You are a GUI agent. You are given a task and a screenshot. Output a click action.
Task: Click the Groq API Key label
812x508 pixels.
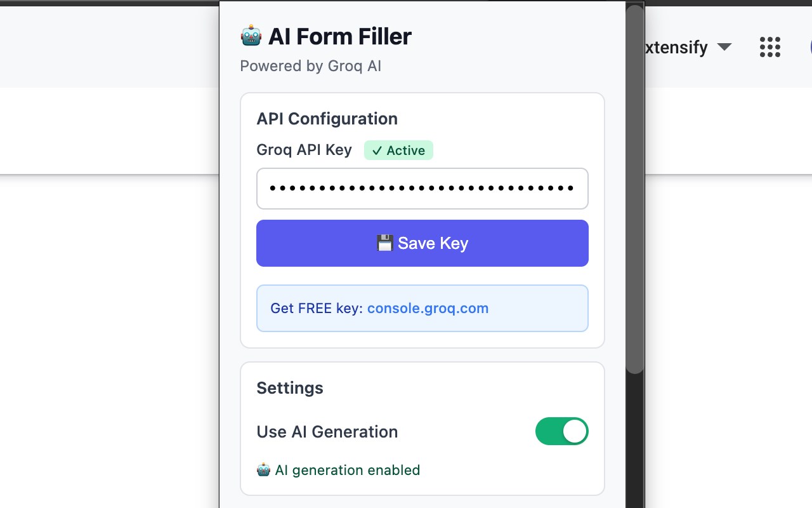coord(304,150)
